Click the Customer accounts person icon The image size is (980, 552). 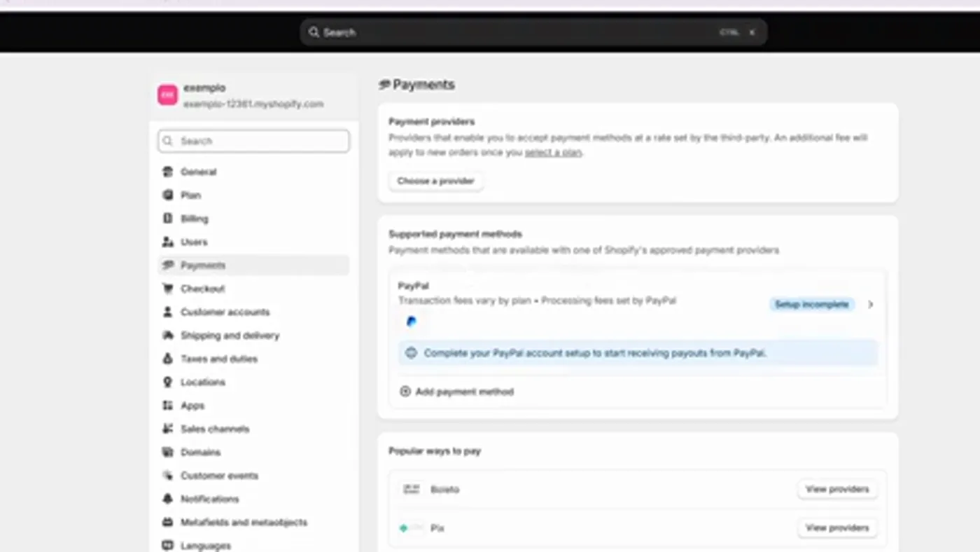167,312
